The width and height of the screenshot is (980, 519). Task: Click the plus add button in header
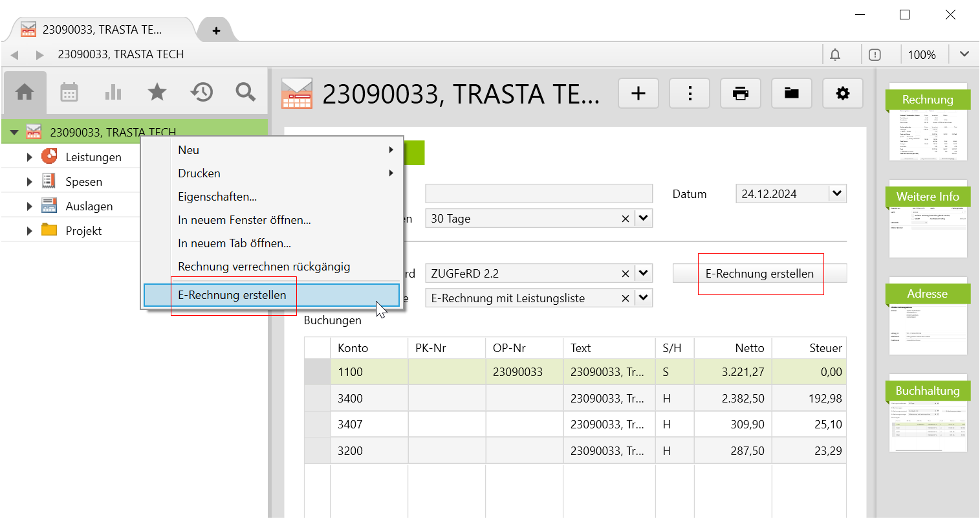638,94
